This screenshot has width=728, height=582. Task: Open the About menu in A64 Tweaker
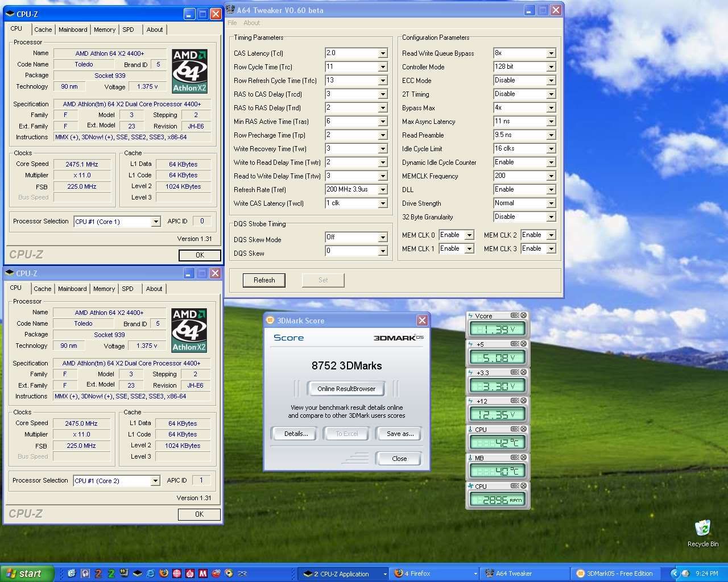(x=252, y=23)
